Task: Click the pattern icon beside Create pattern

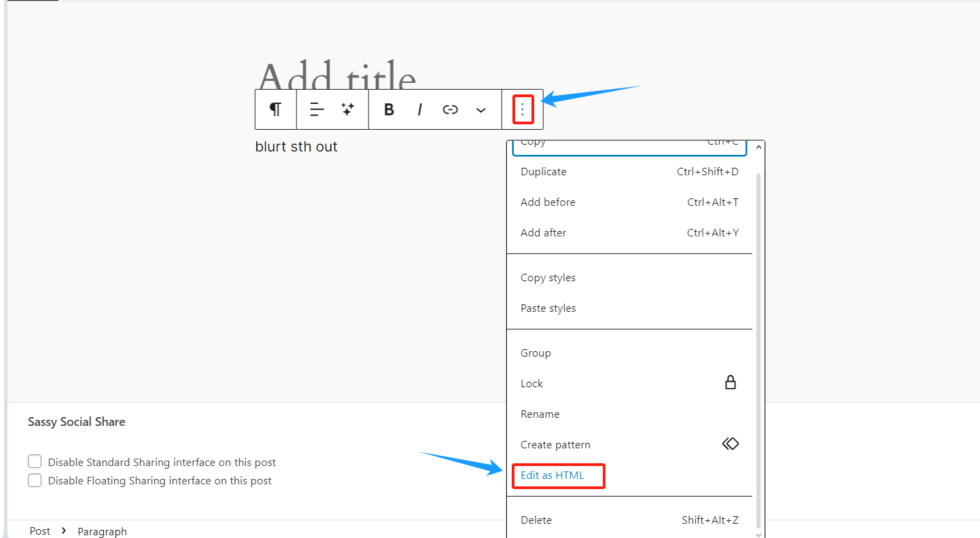Action: coord(731,444)
